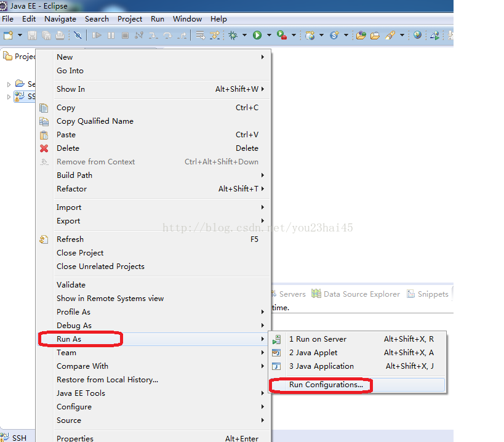The height and width of the screenshot is (442, 504).
Task: Click the New wizard toolbar icon
Action: point(8,35)
